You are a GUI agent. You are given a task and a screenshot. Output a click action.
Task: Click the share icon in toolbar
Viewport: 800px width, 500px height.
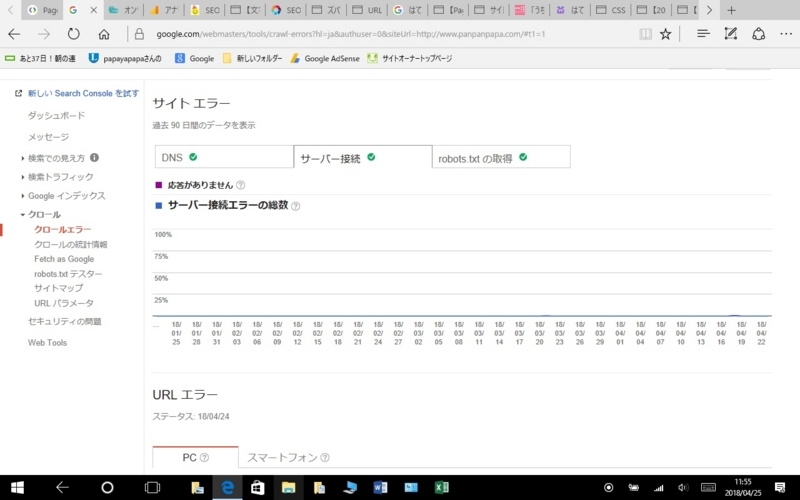coord(759,34)
